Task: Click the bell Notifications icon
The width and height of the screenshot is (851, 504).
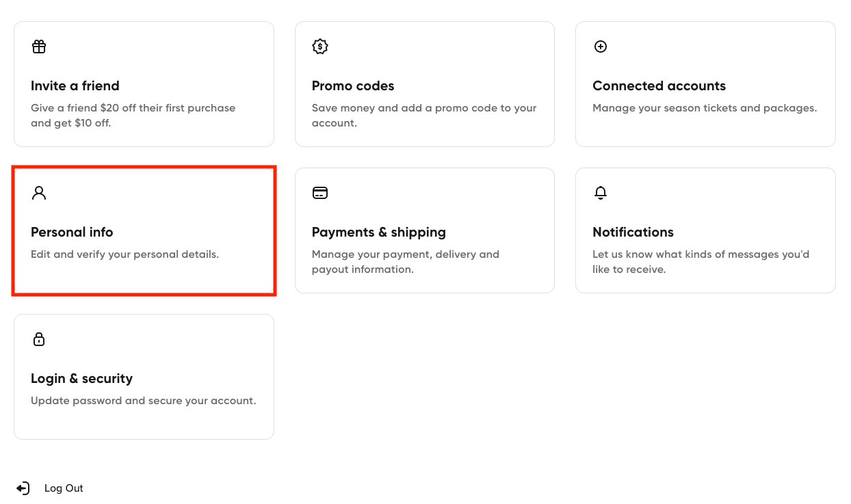Action: 601,193
